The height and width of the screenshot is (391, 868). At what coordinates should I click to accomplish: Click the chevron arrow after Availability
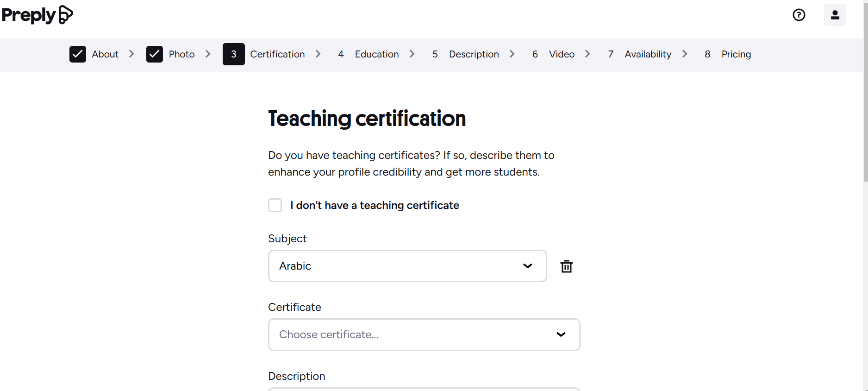(685, 54)
